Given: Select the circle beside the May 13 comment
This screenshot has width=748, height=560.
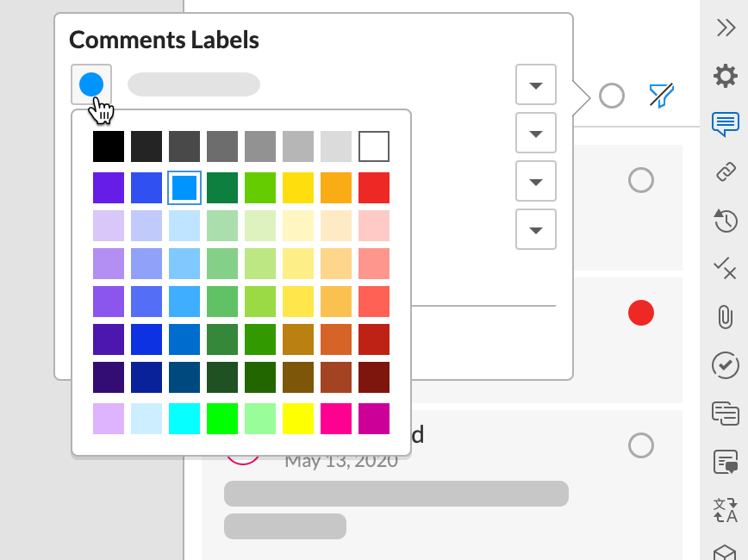Looking at the screenshot, I should coord(641,445).
